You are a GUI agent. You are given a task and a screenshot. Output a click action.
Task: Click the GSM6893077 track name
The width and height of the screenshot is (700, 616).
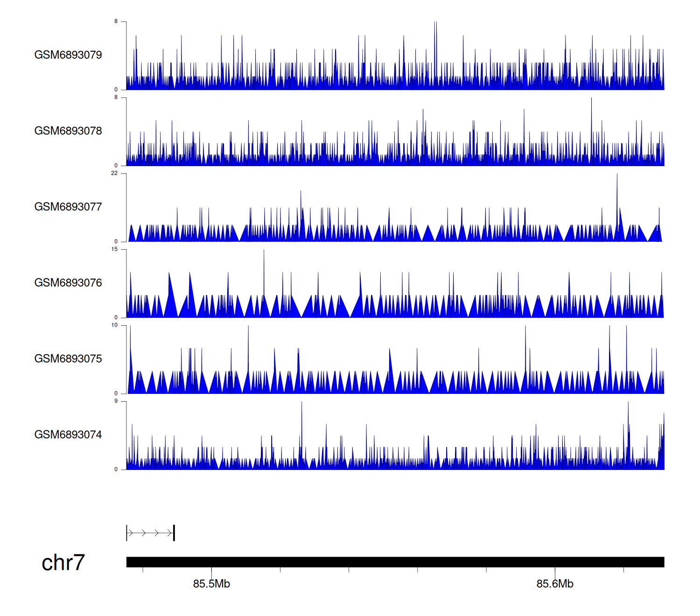click(68, 207)
